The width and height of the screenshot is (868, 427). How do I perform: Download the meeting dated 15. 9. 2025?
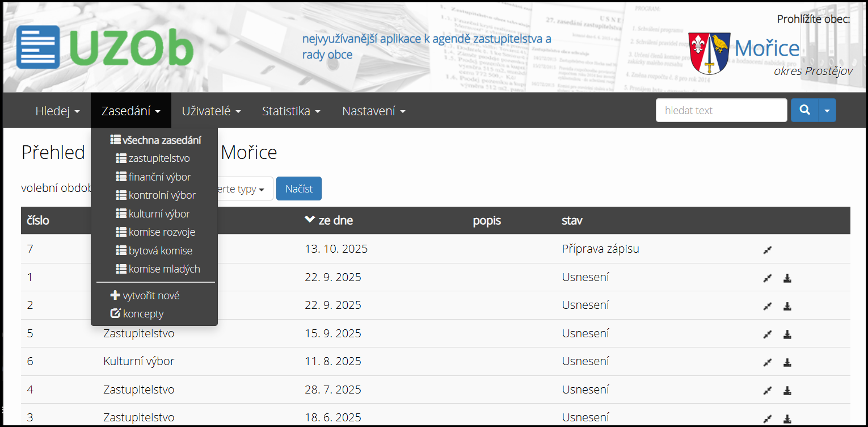point(787,334)
